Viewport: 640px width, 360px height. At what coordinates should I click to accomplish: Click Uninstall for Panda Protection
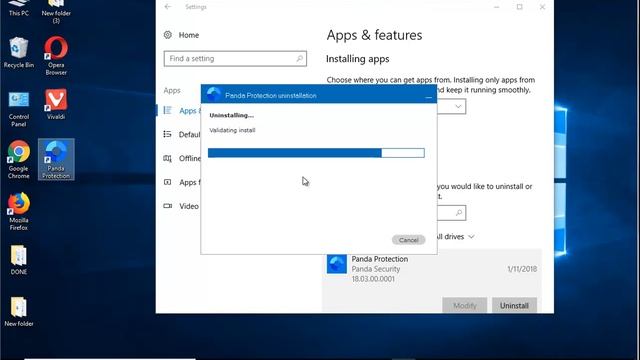coord(514,305)
